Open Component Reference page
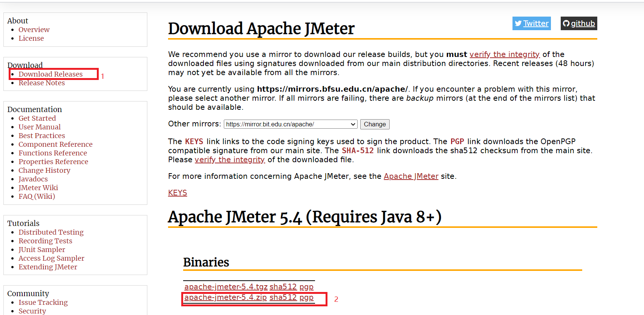Image resolution: width=644 pixels, height=315 pixels. pyautogui.click(x=55, y=144)
